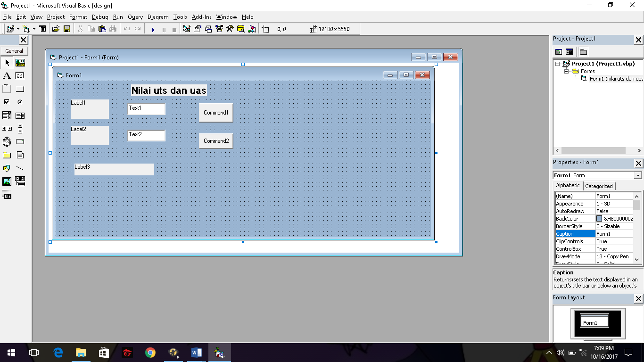Select the CommandButton tool
Viewport: 644px width, 362px height.
(x=19, y=88)
